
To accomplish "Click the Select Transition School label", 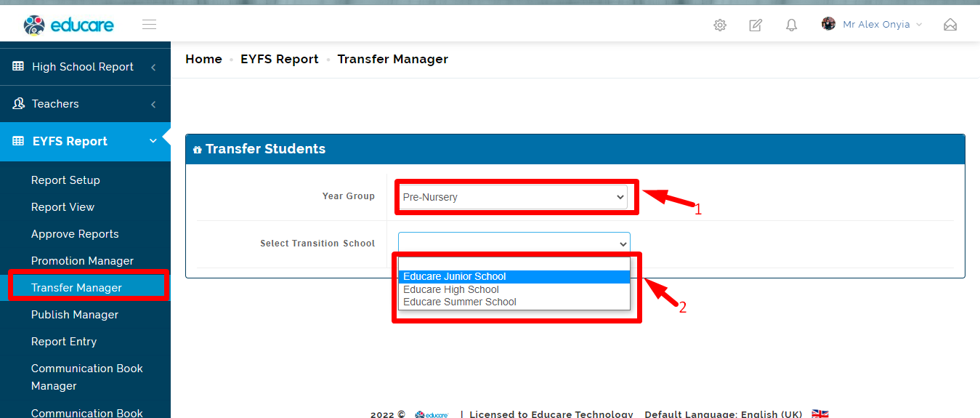I will click(317, 244).
